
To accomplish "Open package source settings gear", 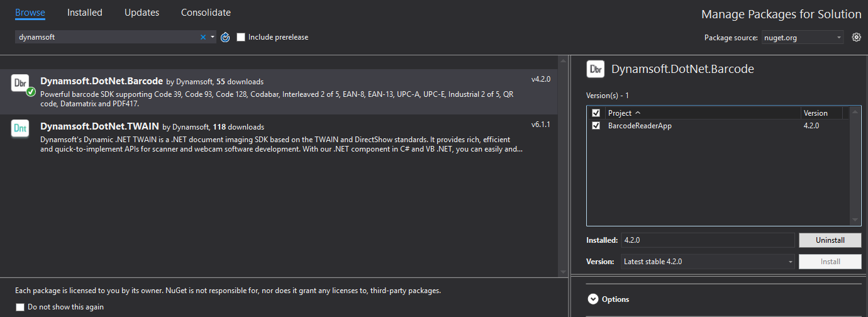I will click(x=856, y=38).
